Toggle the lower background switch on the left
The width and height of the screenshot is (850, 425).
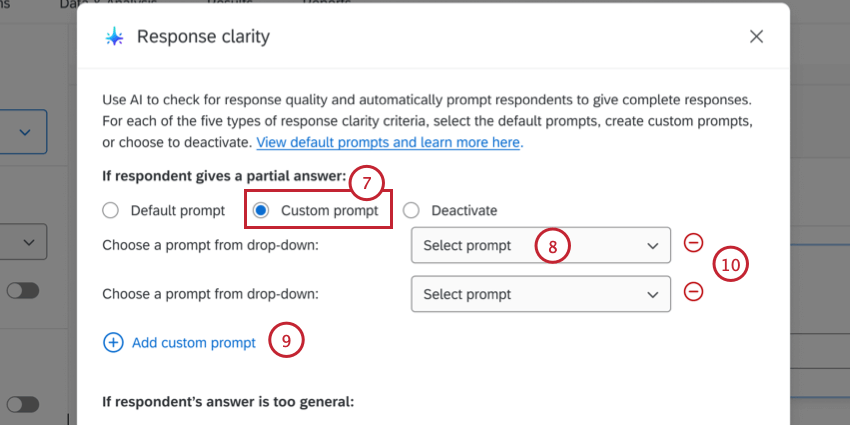coord(21,404)
